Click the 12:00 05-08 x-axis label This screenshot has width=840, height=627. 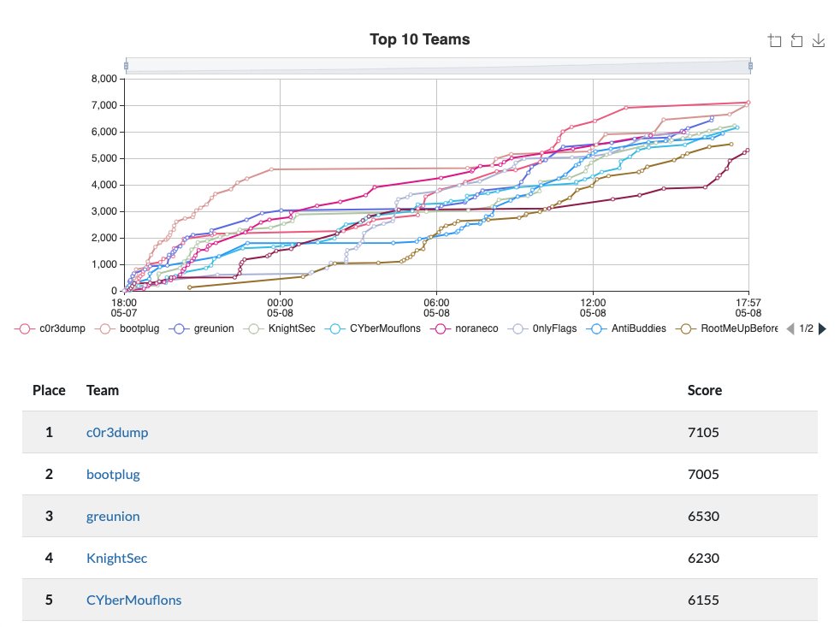pyautogui.click(x=593, y=308)
